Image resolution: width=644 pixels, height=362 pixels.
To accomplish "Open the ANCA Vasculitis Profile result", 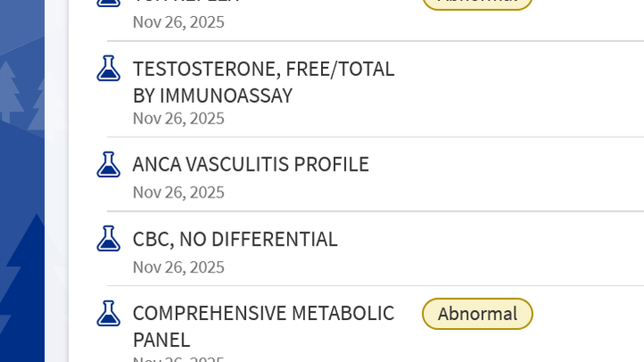I will (x=250, y=164).
